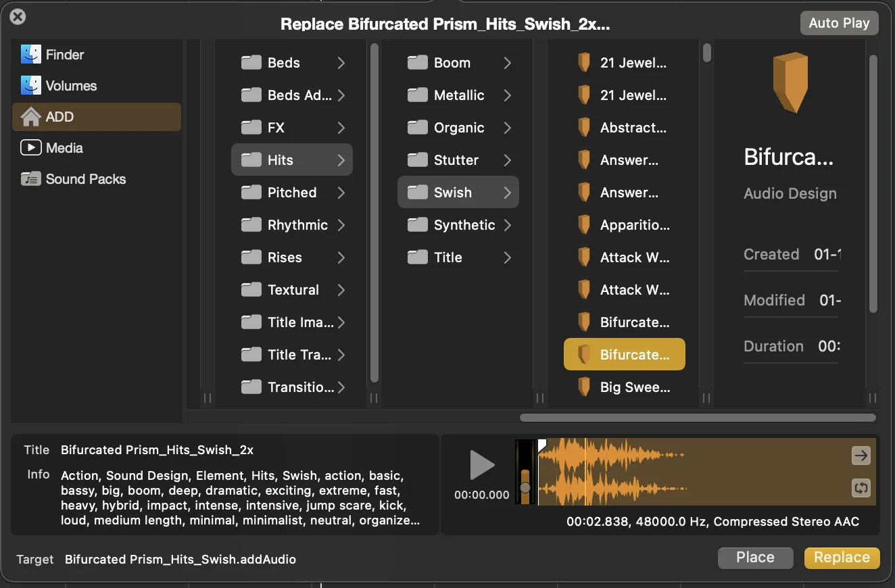Click the Rhythmic folder icon
This screenshot has height=588, width=895.
click(251, 225)
